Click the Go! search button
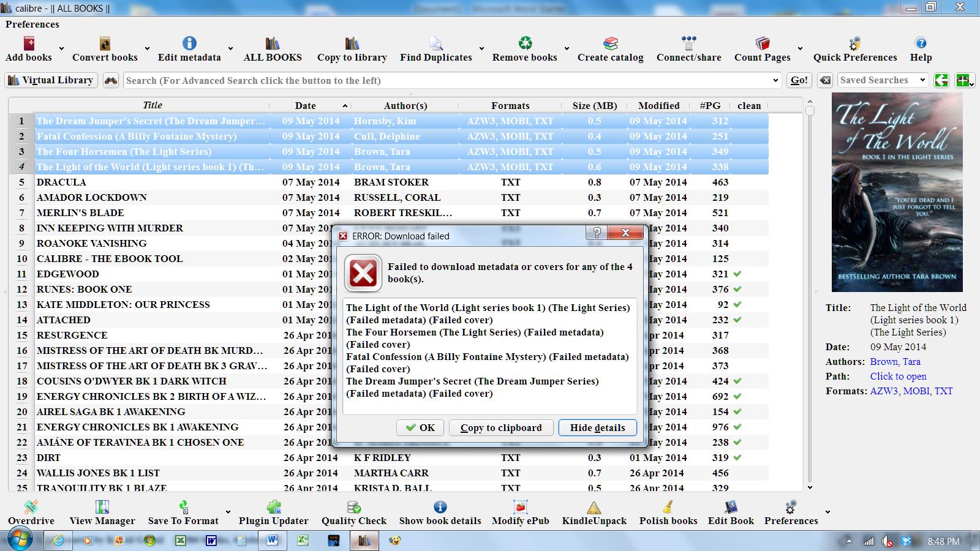The height and width of the screenshot is (551, 980). [799, 80]
